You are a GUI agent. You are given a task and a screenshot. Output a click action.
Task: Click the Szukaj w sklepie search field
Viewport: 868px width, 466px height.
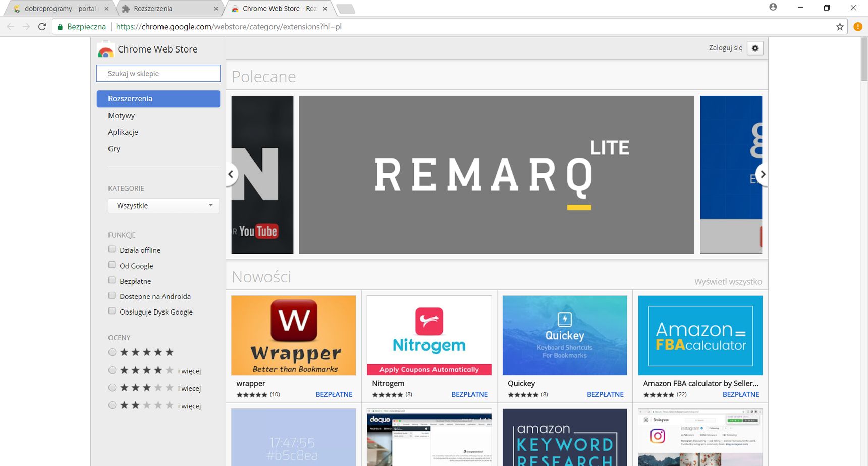(158, 73)
